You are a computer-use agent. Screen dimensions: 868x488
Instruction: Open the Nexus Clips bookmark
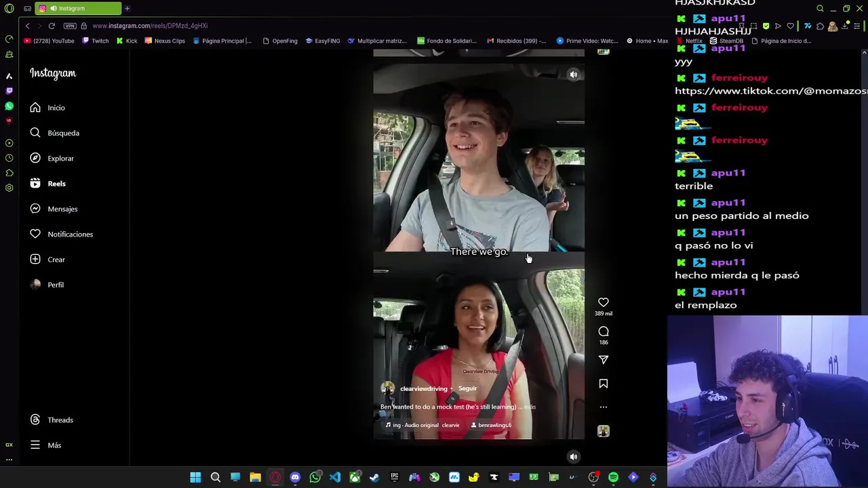click(165, 41)
